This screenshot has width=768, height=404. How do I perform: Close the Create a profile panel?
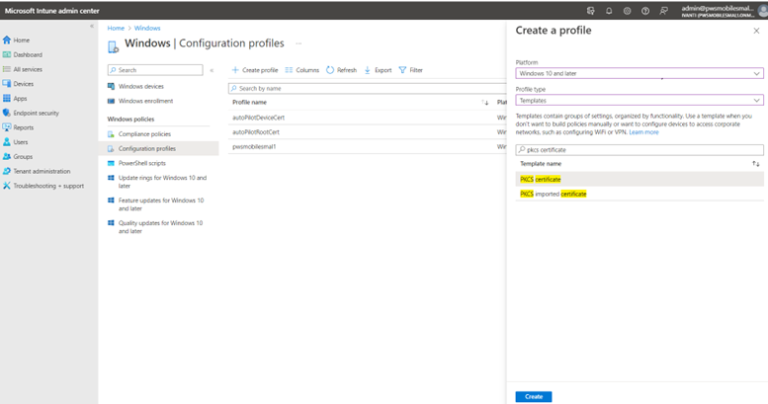click(756, 31)
